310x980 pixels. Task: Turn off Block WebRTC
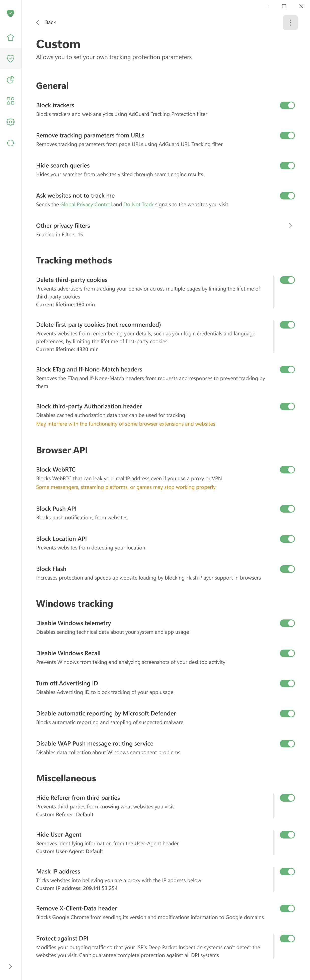[x=287, y=469]
